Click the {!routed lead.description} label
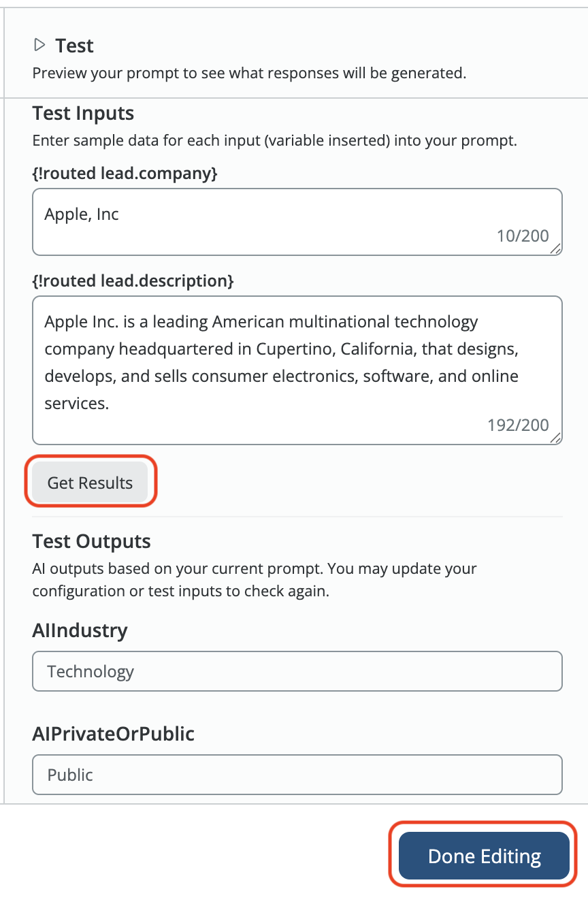588x904 pixels. (x=133, y=280)
